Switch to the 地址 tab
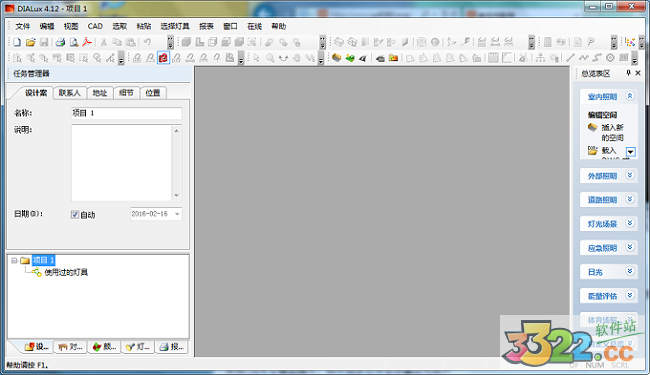The image size is (650, 375). 99,93
